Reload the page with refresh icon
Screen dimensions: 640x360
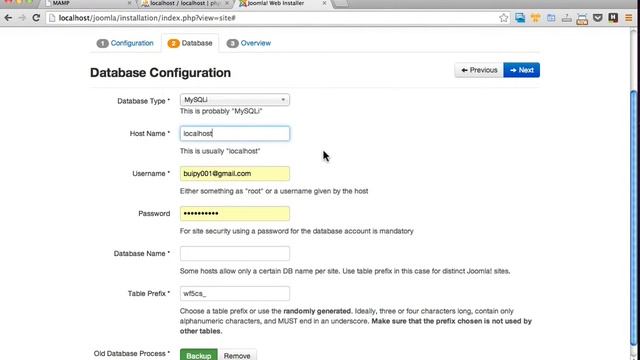pyautogui.click(x=36, y=18)
